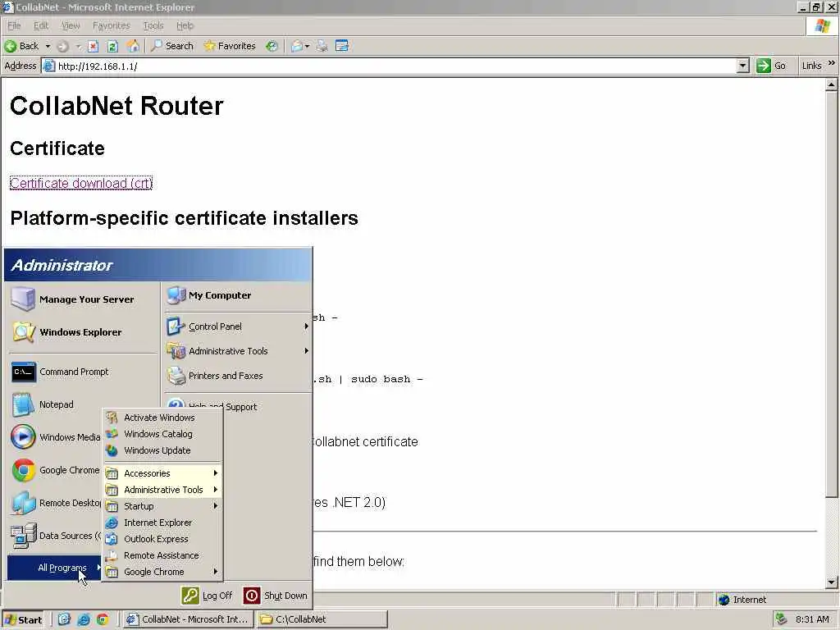Viewport: 840px width, 630px height.
Task: Expand Startup folder in All Programs
Action: coord(162,506)
